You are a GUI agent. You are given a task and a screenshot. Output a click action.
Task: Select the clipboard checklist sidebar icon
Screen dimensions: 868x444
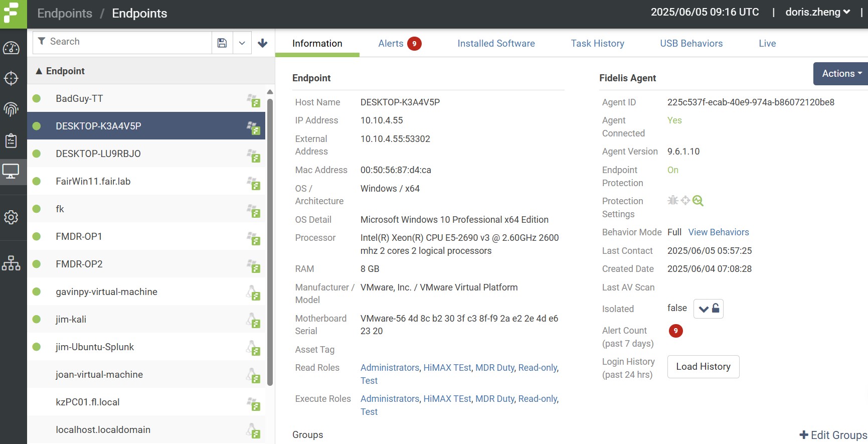[x=11, y=140]
